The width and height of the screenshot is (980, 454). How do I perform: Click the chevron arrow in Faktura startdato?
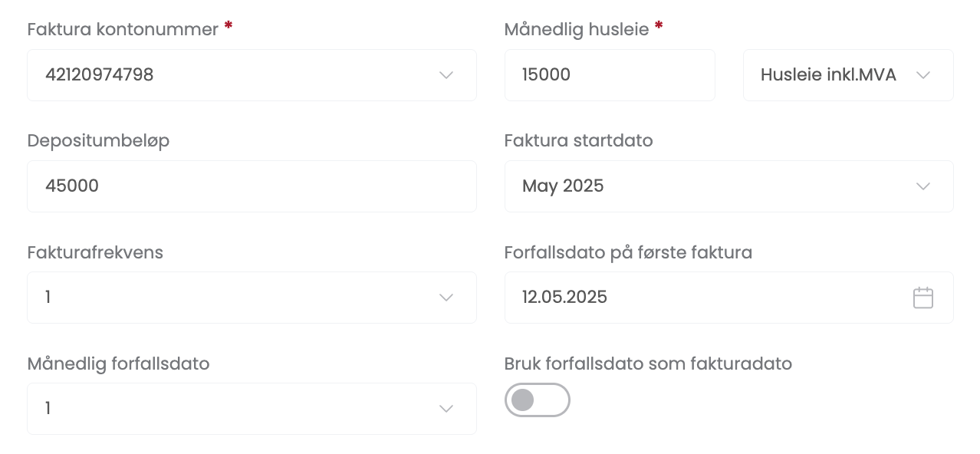pyautogui.click(x=923, y=186)
